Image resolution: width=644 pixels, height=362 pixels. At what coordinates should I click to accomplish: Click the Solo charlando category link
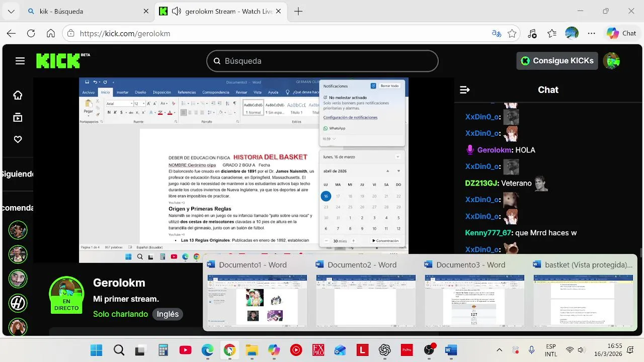(x=120, y=314)
